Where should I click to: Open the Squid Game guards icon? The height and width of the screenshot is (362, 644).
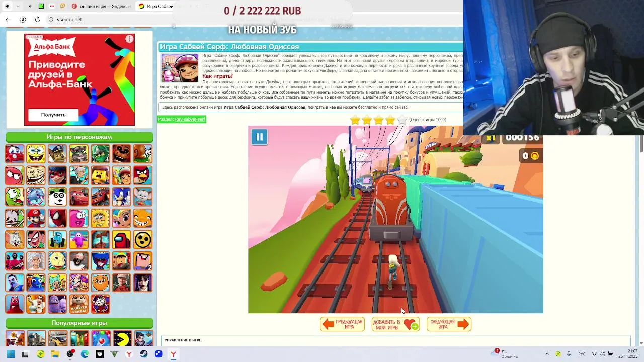pyautogui.click(x=15, y=261)
